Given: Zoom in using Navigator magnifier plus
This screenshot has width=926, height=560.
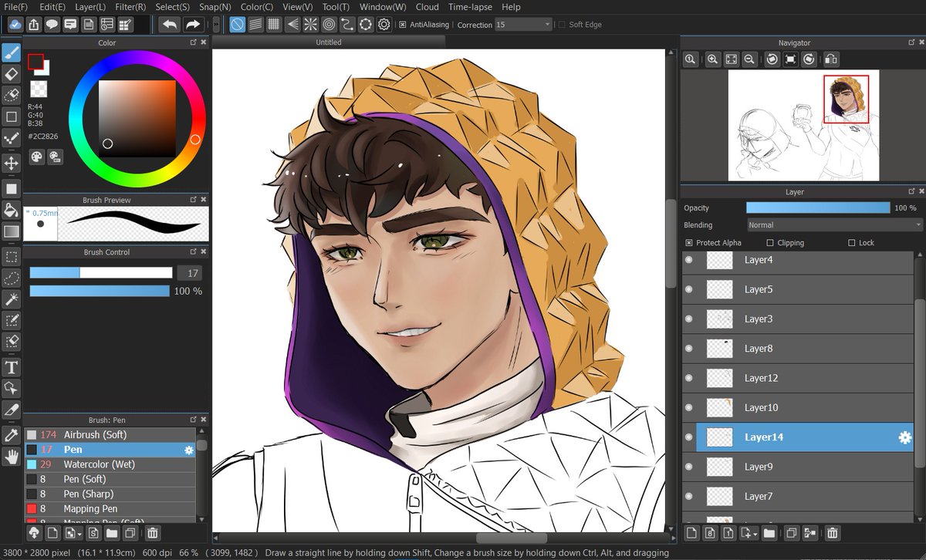Looking at the screenshot, I should (712, 59).
